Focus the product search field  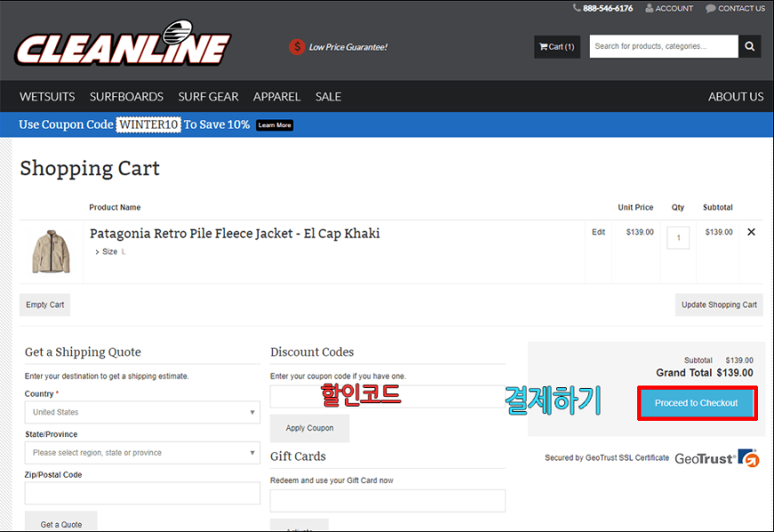(664, 46)
